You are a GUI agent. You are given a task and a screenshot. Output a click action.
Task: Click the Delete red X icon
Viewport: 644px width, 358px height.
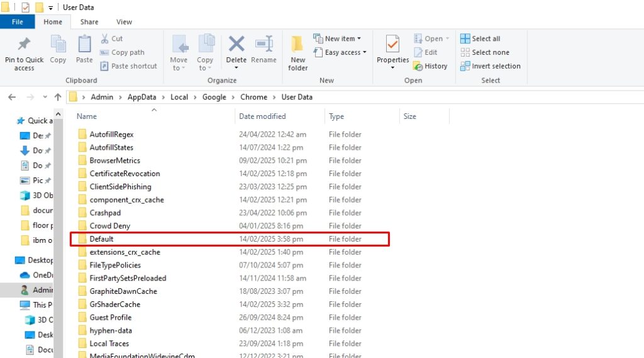coord(236,44)
